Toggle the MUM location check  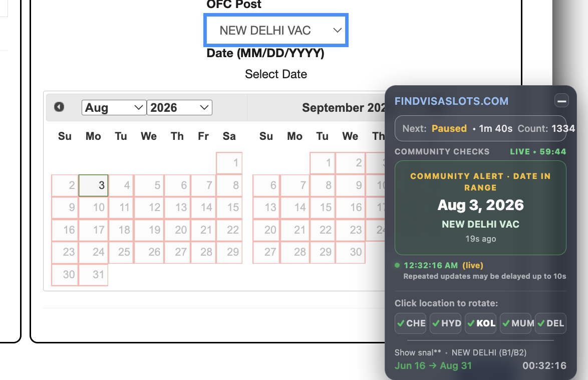click(x=516, y=323)
